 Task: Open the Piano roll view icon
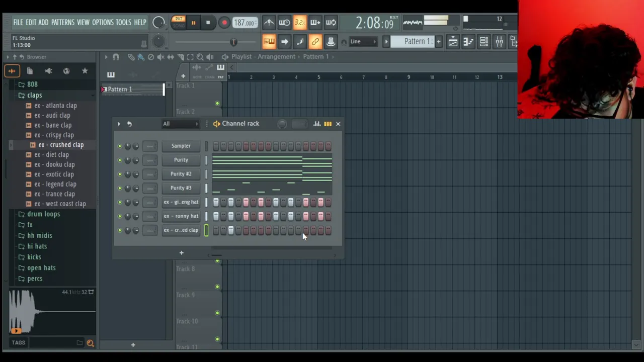[x=468, y=41]
